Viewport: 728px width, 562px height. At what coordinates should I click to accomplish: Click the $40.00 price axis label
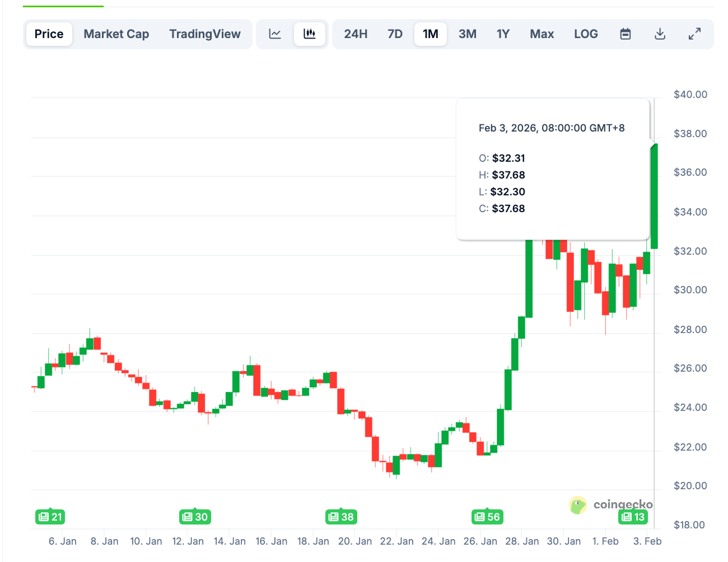(690, 95)
